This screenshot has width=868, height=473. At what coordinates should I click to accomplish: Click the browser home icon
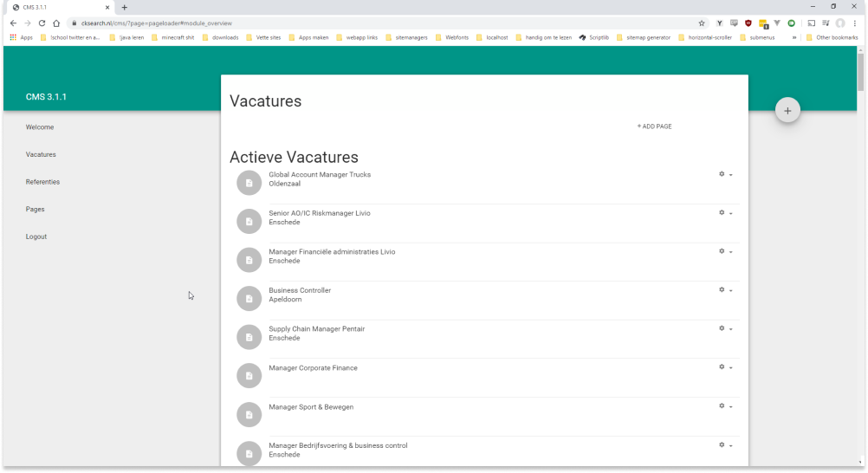point(56,23)
